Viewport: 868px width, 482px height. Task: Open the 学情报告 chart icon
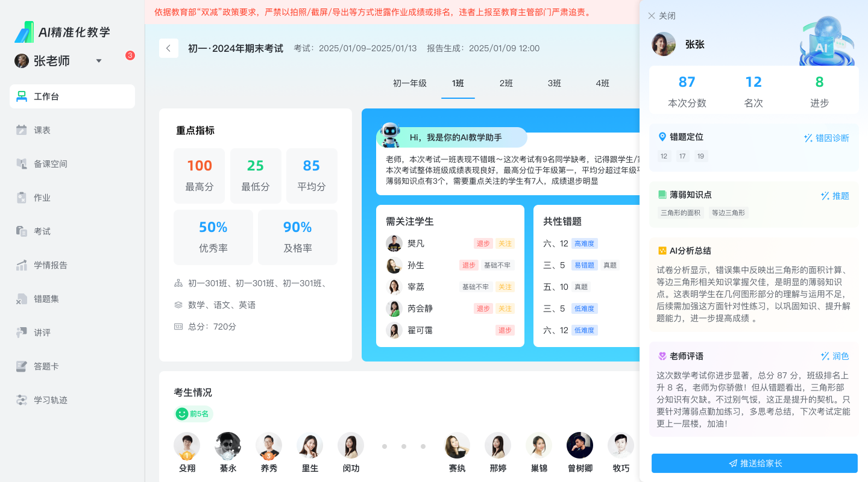(x=22, y=265)
